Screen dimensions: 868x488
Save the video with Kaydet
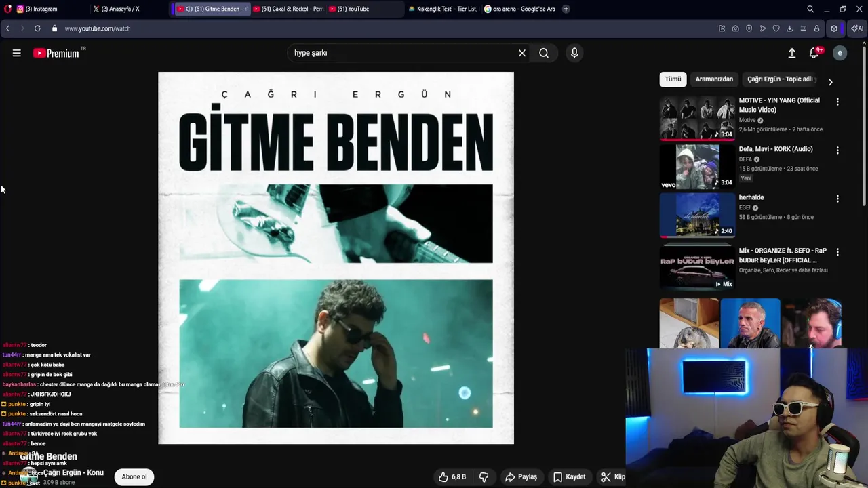click(569, 477)
